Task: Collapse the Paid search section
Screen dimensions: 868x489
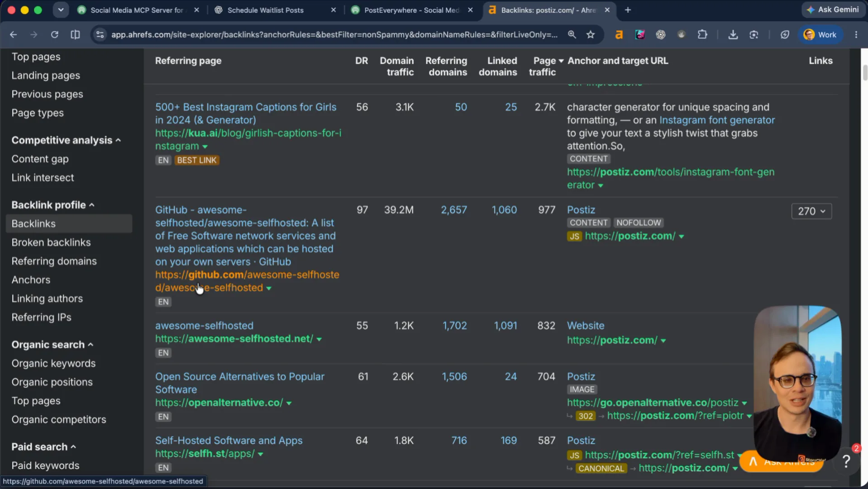Action: 43,447
